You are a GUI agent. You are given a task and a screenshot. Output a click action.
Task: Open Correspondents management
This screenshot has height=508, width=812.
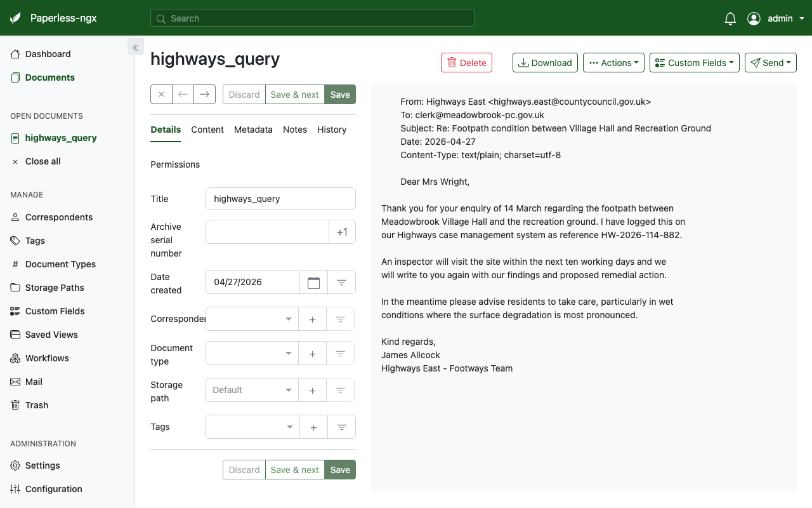point(59,217)
